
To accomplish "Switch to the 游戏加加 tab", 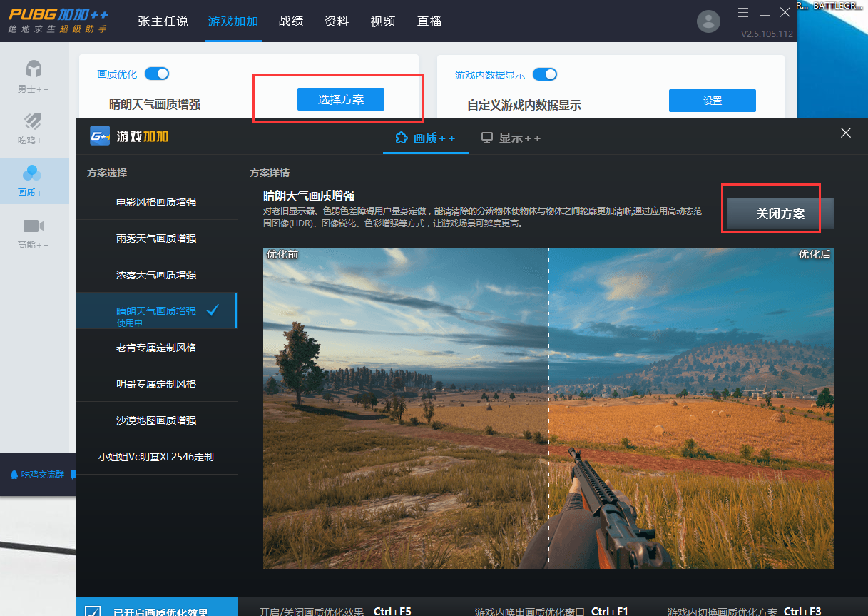I will [x=233, y=21].
